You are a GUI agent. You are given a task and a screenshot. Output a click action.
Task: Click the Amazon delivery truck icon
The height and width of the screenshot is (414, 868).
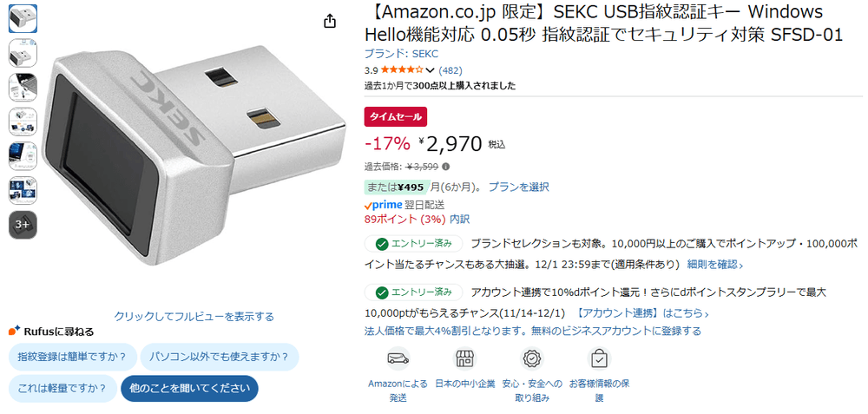pyautogui.click(x=398, y=358)
